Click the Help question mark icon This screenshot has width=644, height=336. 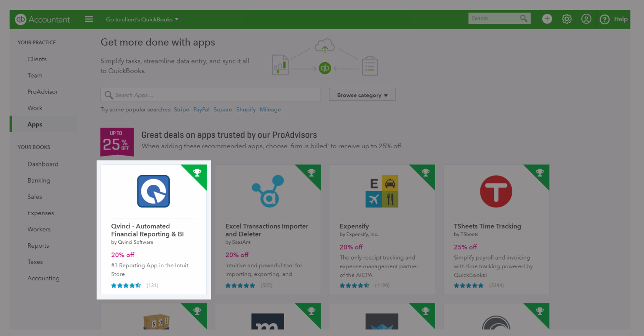[604, 20]
